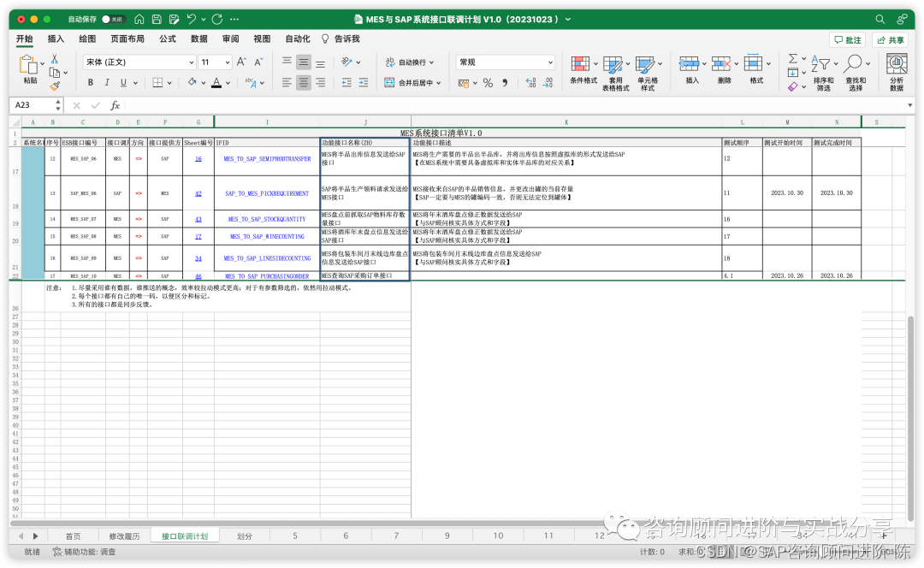Open the link SAP_TO_MES_PICKREQUIREMENT
The image size is (924, 568).
point(267,193)
